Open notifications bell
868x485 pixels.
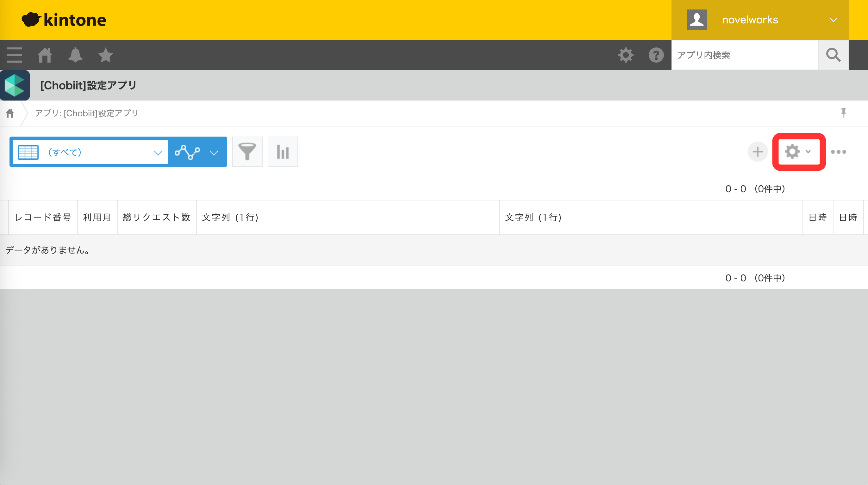(x=75, y=55)
